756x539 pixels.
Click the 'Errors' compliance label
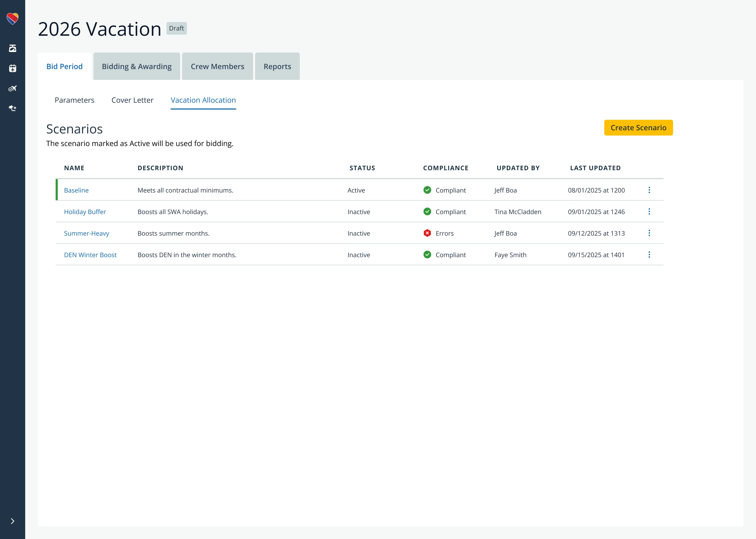pyautogui.click(x=445, y=233)
